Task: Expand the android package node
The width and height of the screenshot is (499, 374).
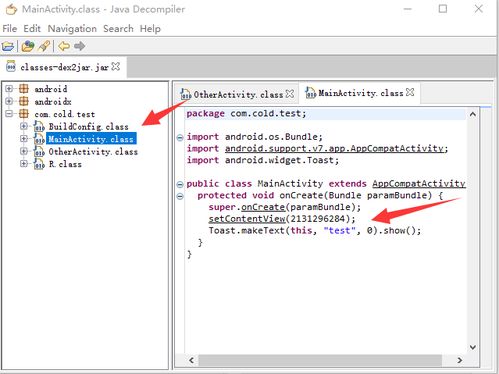Action: (9, 89)
